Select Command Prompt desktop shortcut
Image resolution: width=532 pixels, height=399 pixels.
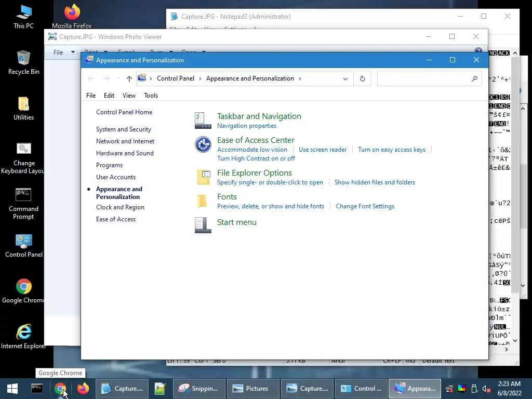click(23, 204)
